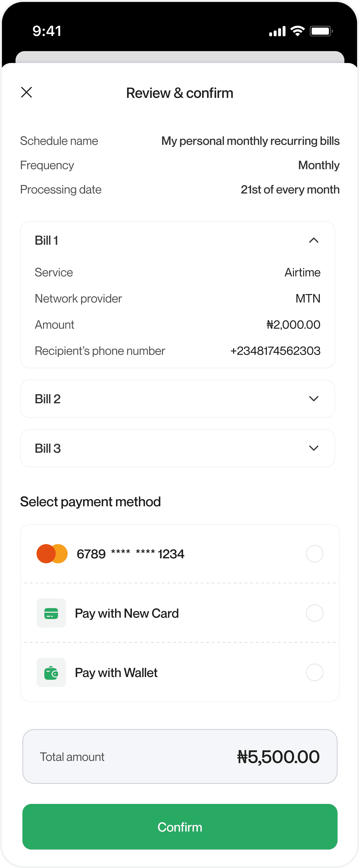The image size is (359, 868).
Task: Expand the Bill 2 chevron
Action: (x=313, y=399)
